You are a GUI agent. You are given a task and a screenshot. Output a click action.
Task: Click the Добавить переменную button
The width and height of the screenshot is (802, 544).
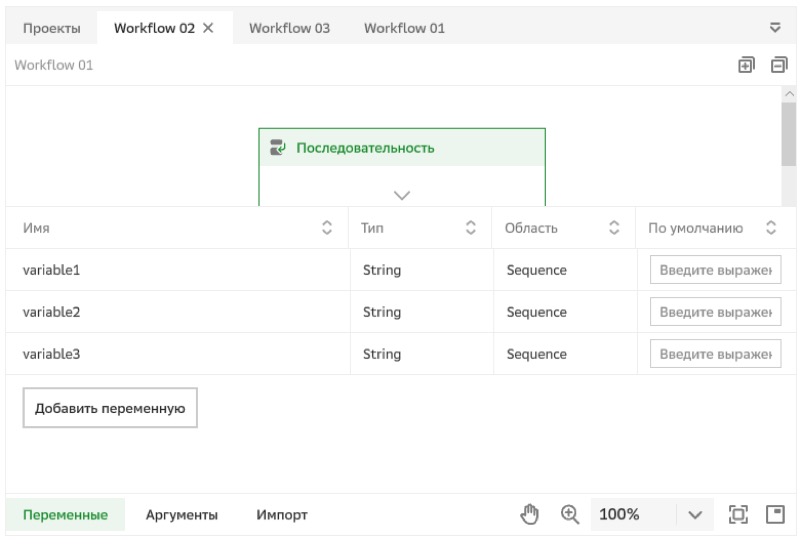(110, 408)
